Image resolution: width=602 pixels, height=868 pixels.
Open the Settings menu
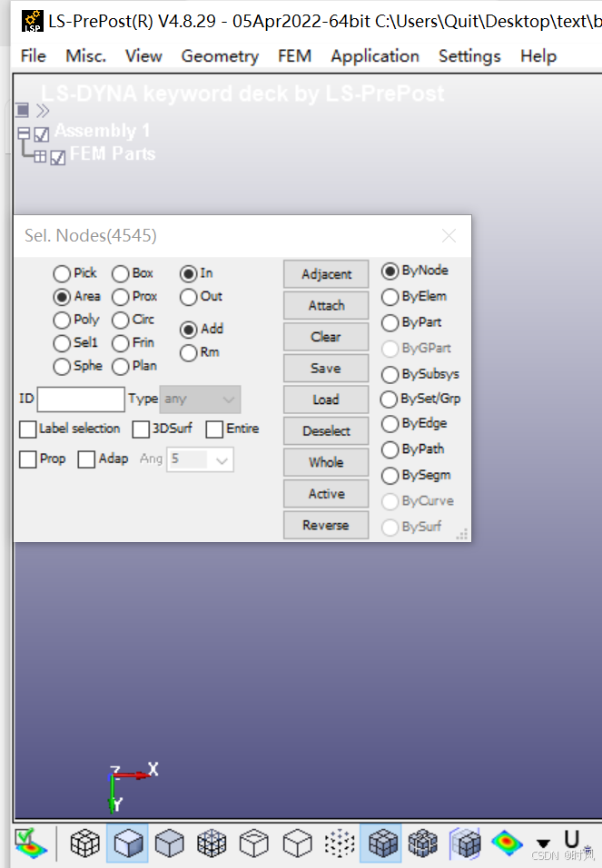coord(469,56)
